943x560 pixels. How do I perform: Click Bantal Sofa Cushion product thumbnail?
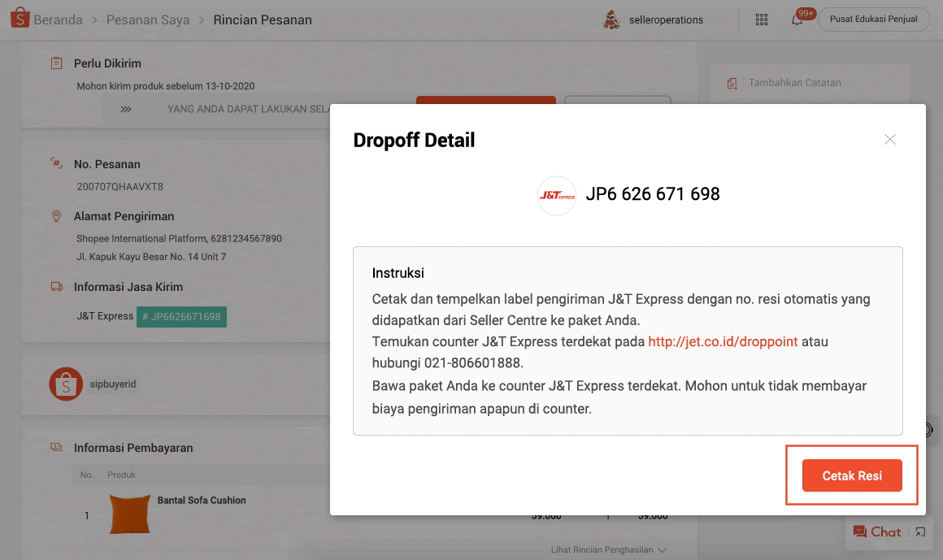tap(129, 514)
